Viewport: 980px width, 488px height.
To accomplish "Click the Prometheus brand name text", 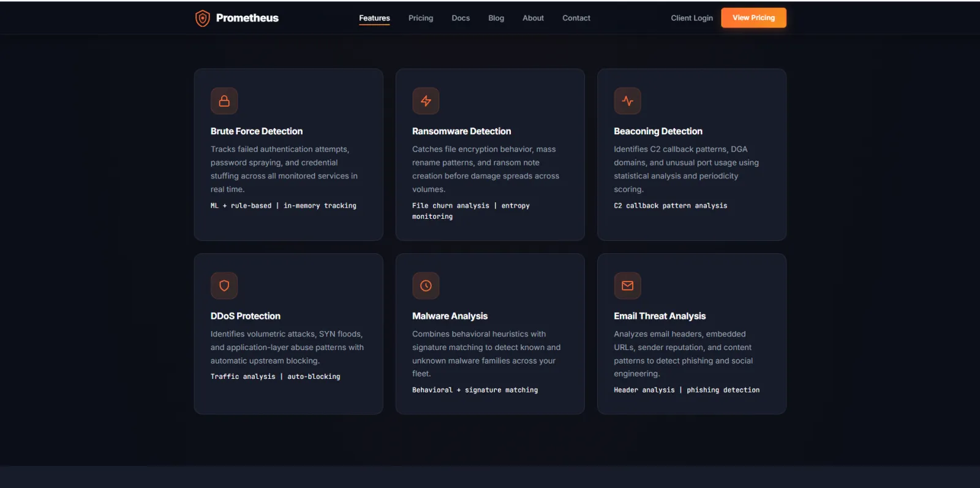I will [x=247, y=18].
